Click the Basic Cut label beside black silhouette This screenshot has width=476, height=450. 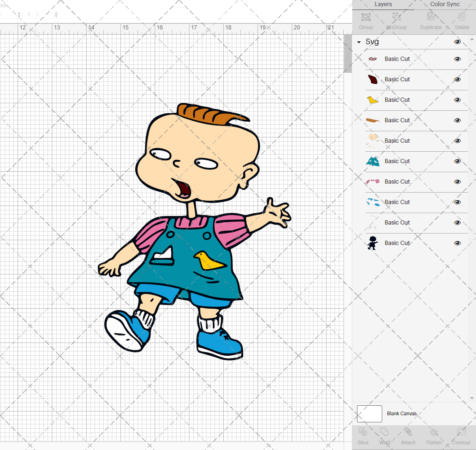pos(397,243)
